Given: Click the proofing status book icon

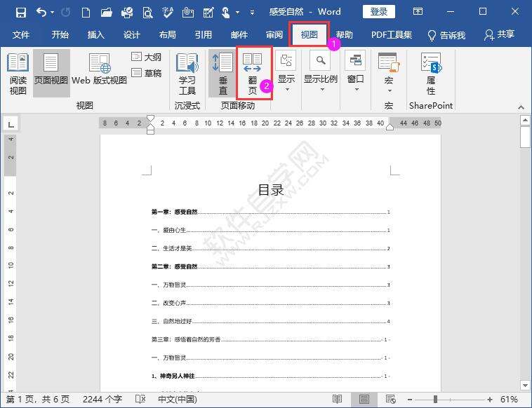Looking at the screenshot, I should click(x=140, y=400).
